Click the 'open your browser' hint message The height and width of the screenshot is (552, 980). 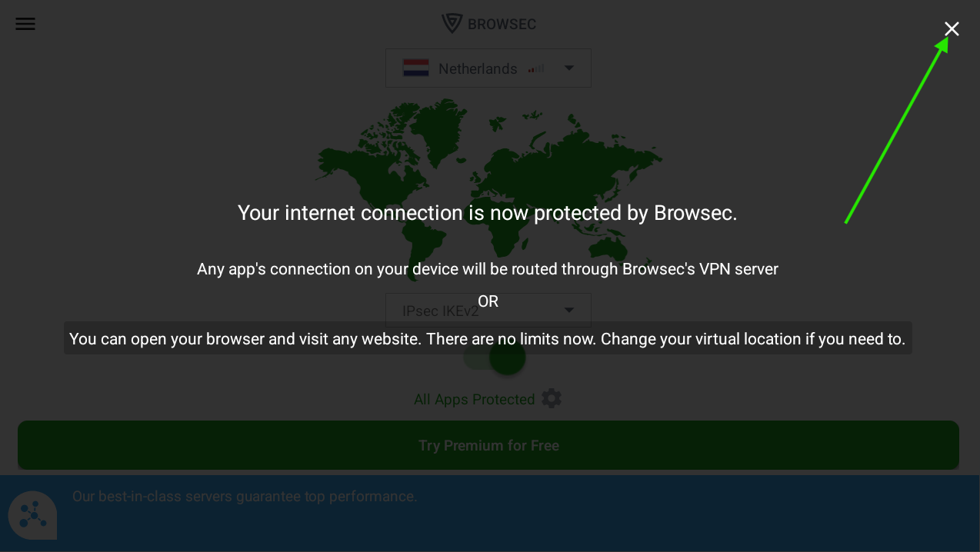(488, 338)
